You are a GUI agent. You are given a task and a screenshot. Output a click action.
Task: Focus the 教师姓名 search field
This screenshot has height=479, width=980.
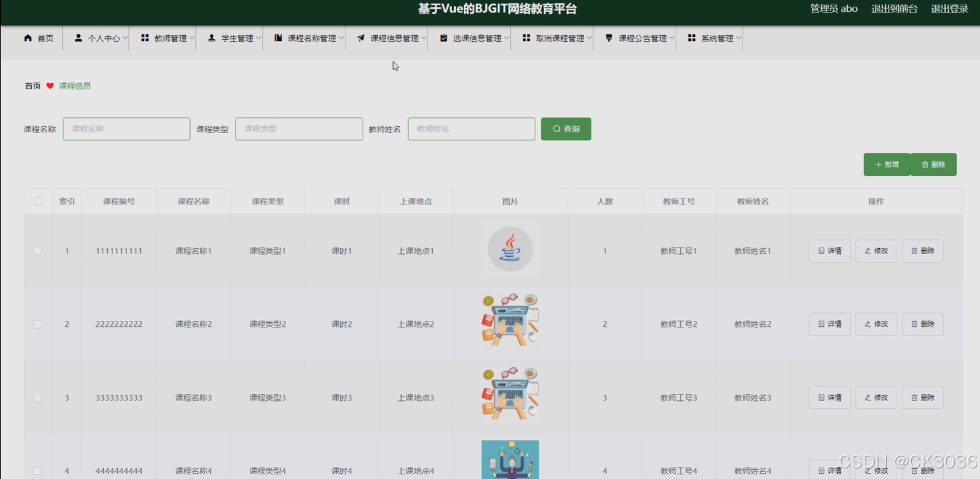coord(472,129)
